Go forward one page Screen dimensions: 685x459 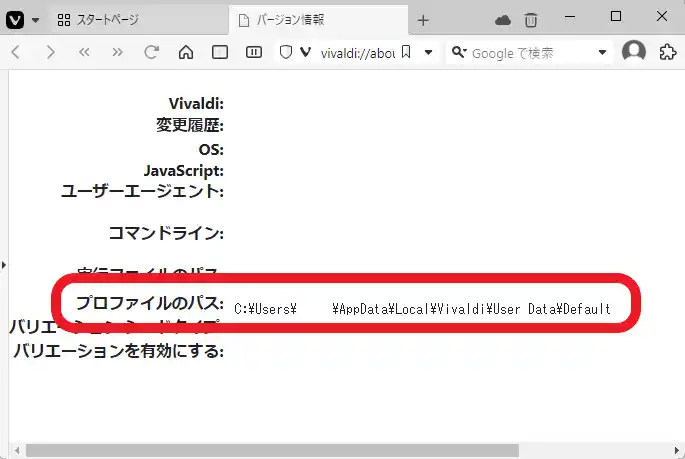tap(51, 52)
